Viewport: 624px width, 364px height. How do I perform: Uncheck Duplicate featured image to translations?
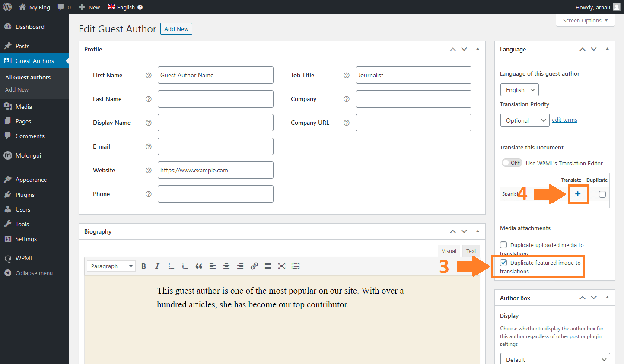coord(503,263)
